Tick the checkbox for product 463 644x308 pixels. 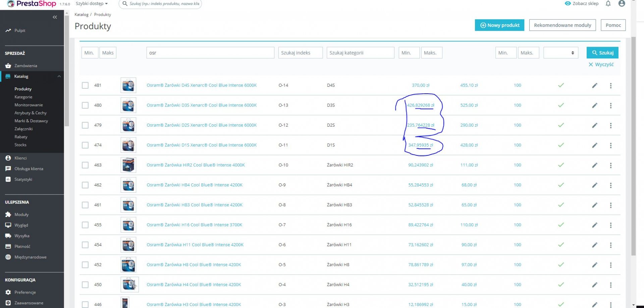85,165
